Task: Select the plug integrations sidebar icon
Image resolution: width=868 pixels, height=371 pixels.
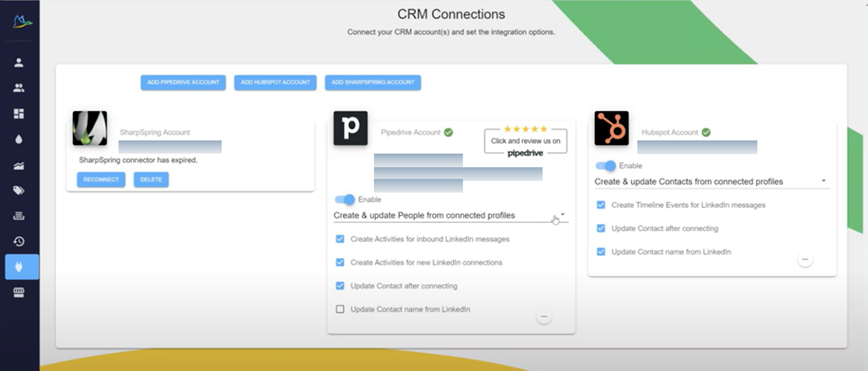Action: (22, 267)
